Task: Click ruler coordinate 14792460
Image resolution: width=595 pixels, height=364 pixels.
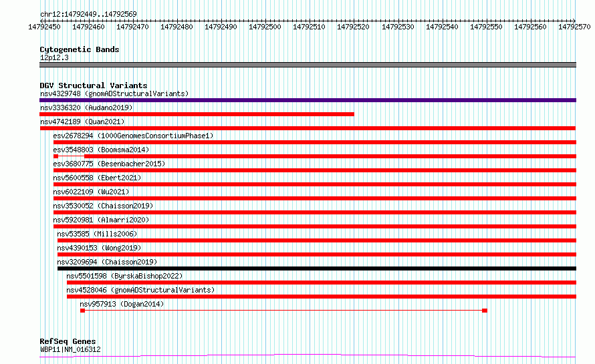Action: pos(88,27)
